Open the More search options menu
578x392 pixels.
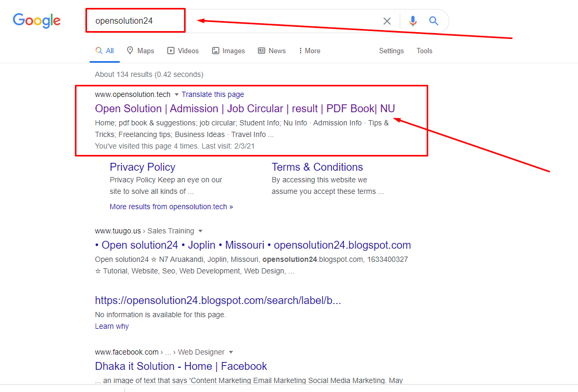pyautogui.click(x=309, y=51)
